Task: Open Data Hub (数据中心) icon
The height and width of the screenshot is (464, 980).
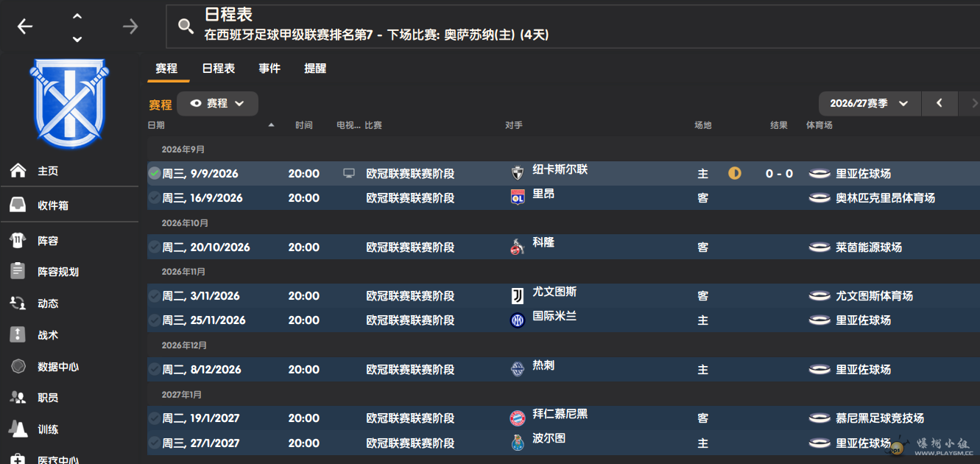Action: pyautogui.click(x=18, y=366)
